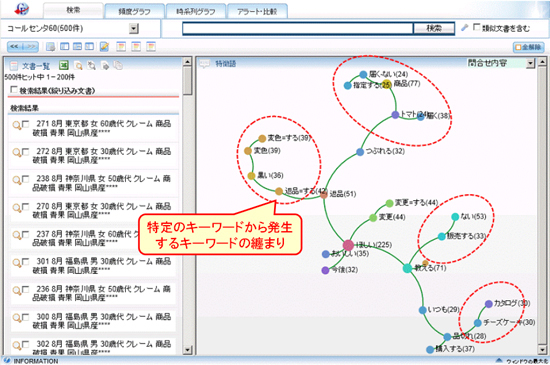This screenshot has height=365, width=550.
Task: Expand the 問合せ内容 dropdown
Action: pyautogui.click(x=530, y=63)
